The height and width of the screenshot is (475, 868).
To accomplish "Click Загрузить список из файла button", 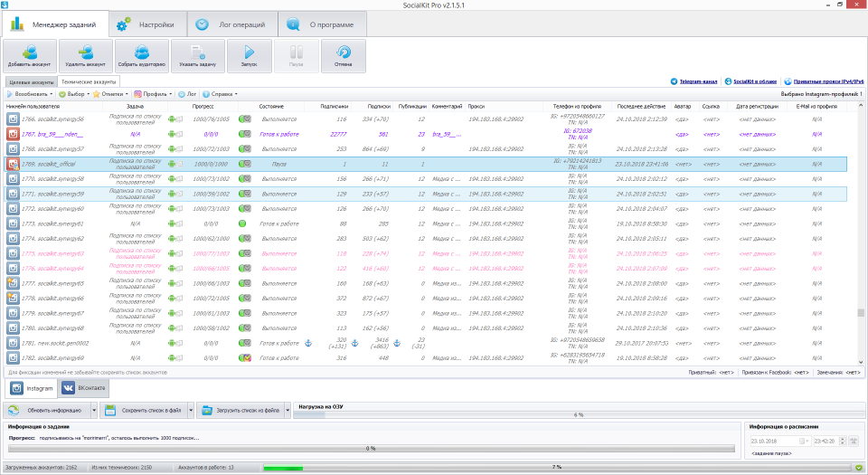I will coord(241,410).
